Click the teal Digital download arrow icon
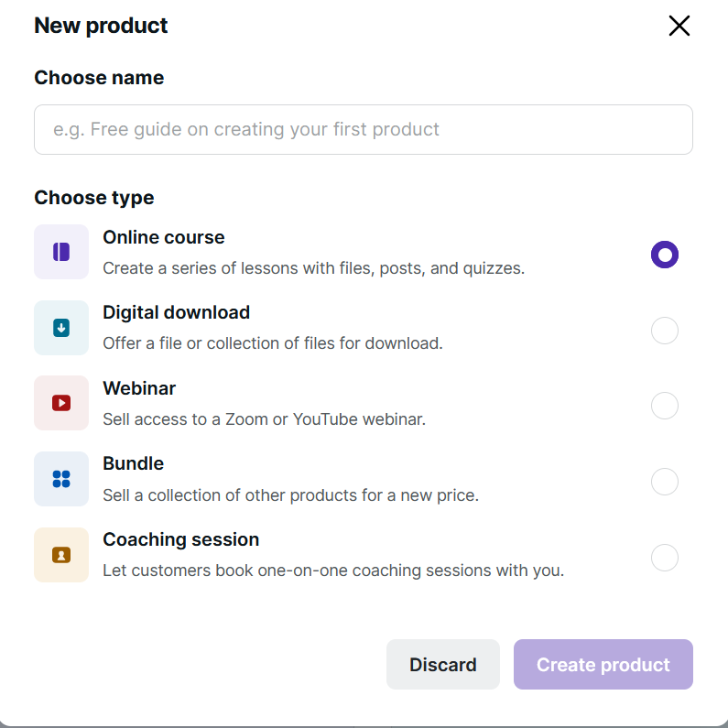 point(61,328)
